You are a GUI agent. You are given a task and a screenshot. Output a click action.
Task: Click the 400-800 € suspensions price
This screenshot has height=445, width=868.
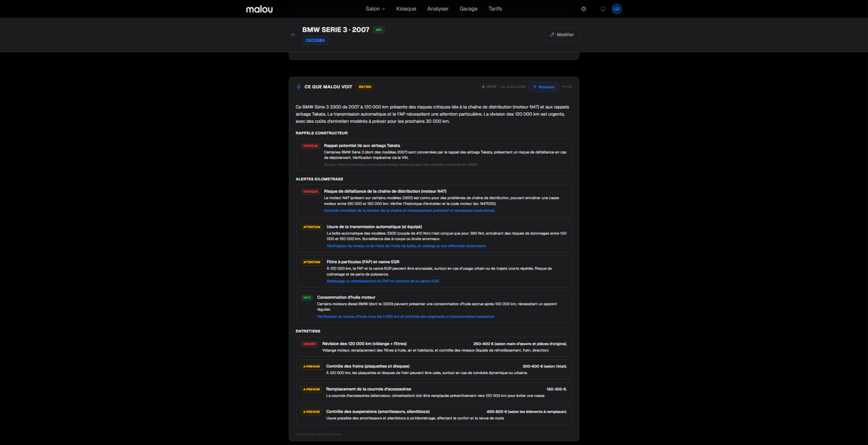pos(527,412)
